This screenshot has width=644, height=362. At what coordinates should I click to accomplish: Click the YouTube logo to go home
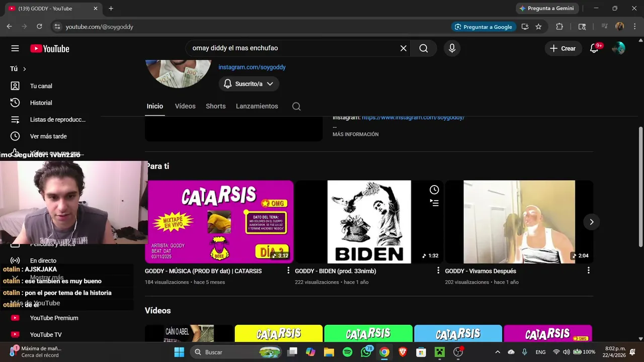pyautogui.click(x=49, y=48)
